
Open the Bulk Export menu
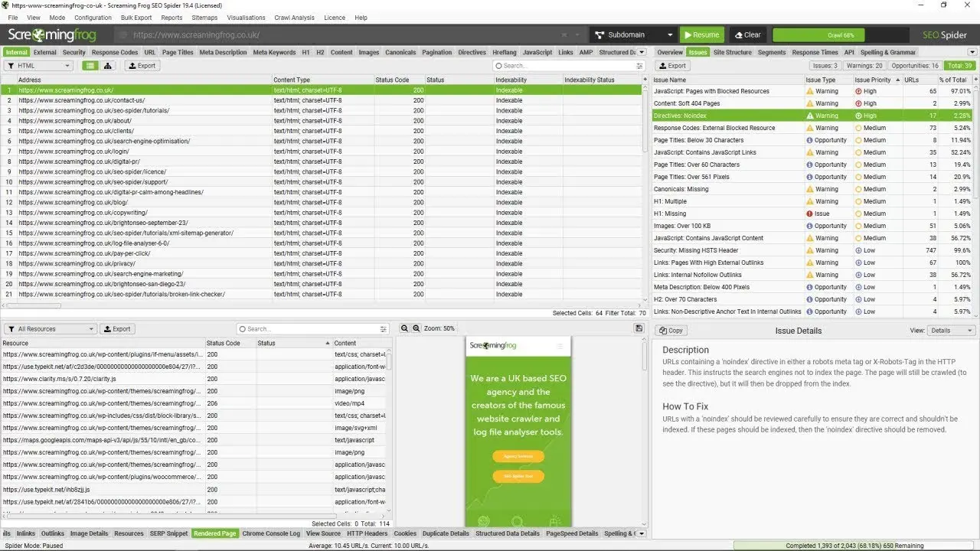136,17
